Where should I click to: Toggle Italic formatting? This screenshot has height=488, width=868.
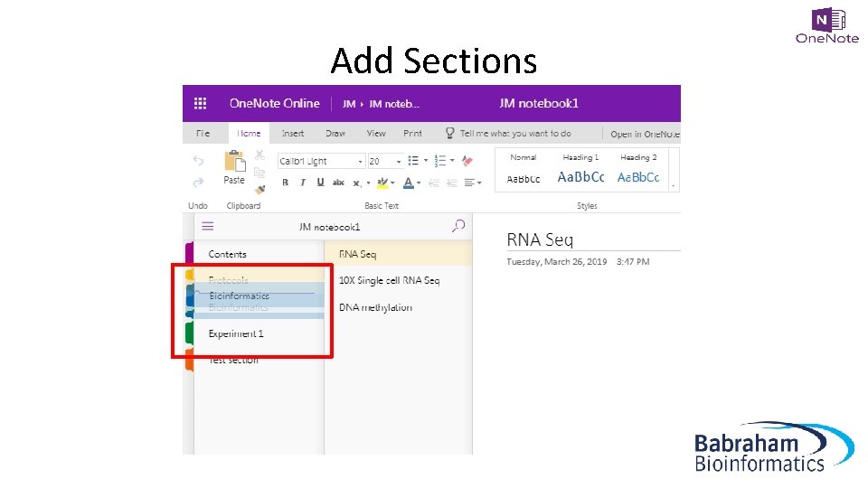(x=303, y=183)
